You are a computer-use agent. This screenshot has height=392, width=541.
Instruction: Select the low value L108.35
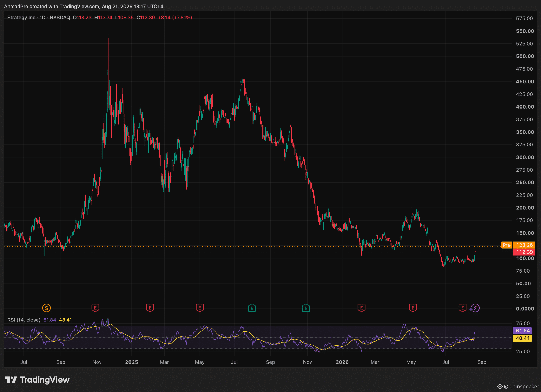[124, 18]
